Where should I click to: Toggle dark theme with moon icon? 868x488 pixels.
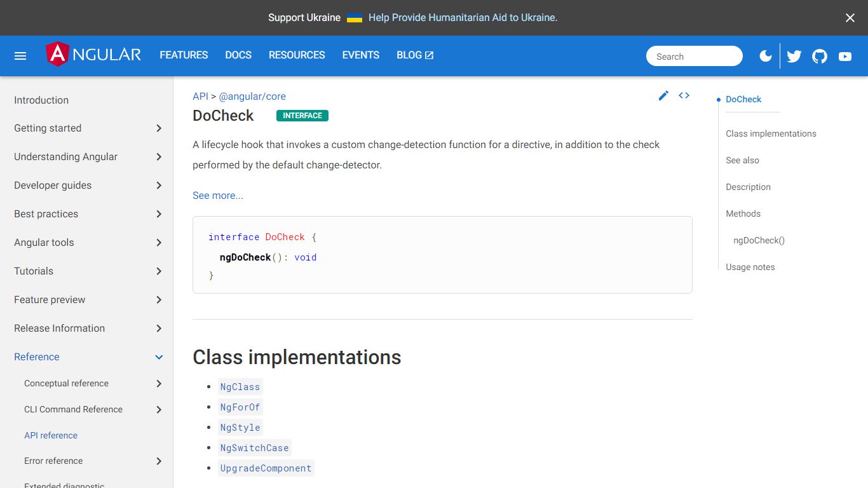click(x=766, y=56)
